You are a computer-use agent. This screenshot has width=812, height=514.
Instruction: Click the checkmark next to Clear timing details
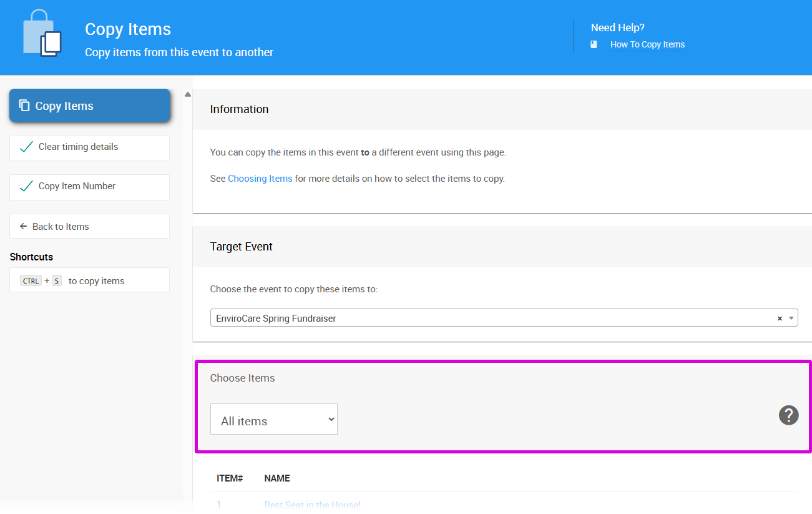tap(26, 147)
